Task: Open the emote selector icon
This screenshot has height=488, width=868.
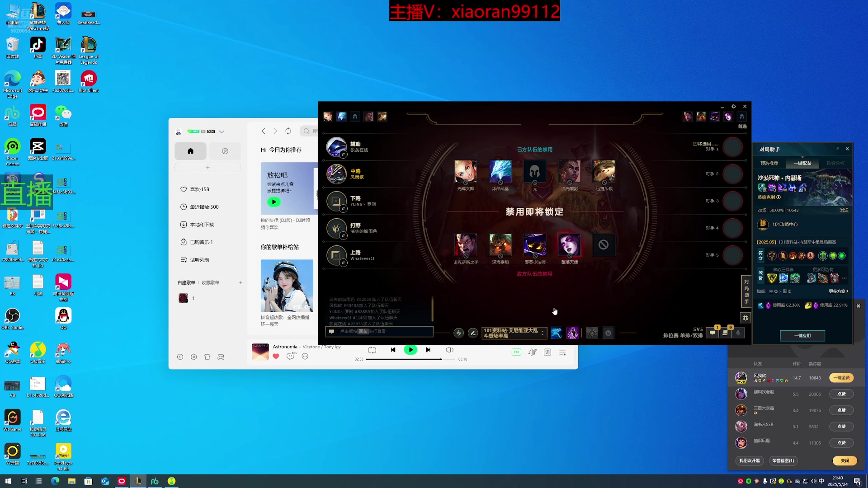Action: click(608, 333)
